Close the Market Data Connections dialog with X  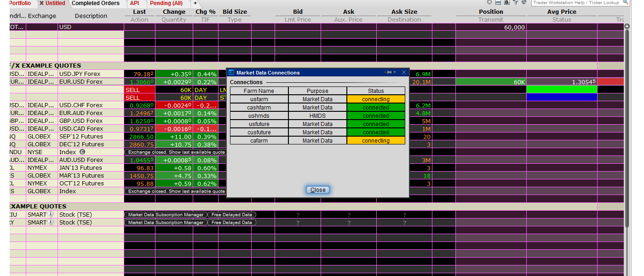coord(404,73)
